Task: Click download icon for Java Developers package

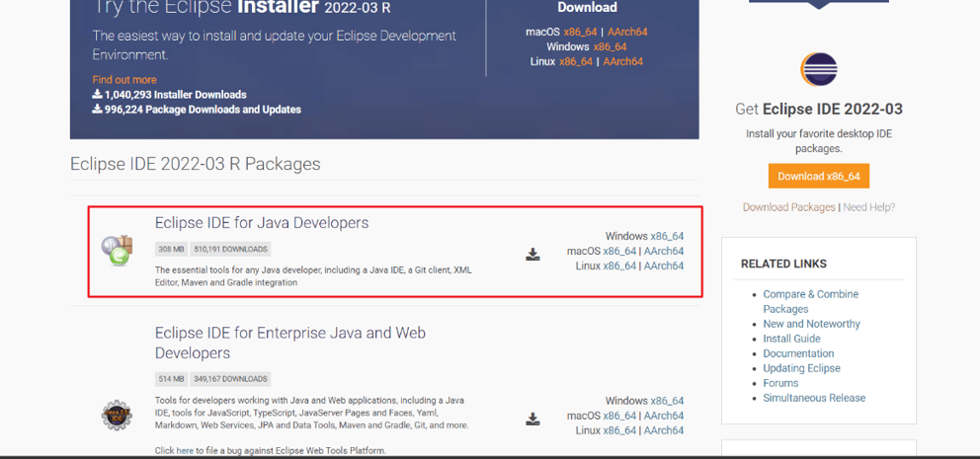Action: point(532,254)
